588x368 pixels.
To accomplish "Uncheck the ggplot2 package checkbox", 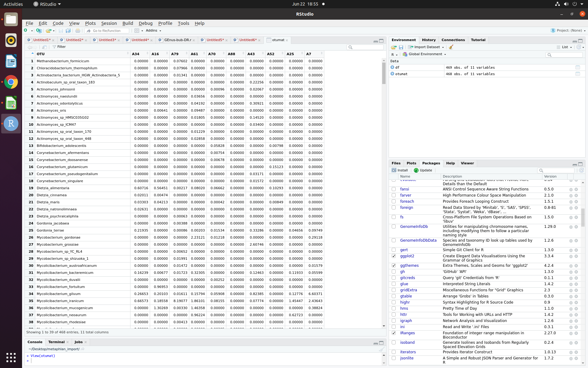I will coord(394,256).
